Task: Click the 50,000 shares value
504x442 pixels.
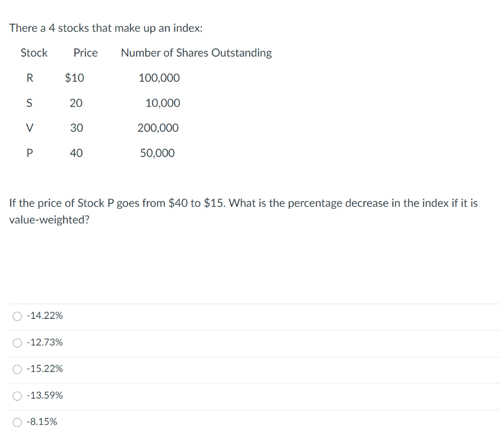Action: point(157,154)
